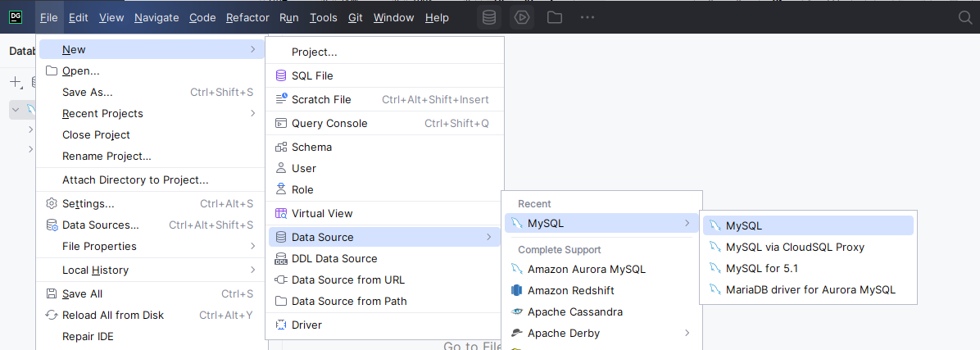
Task: Choose Save As... menu entry
Action: tap(150, 92)
